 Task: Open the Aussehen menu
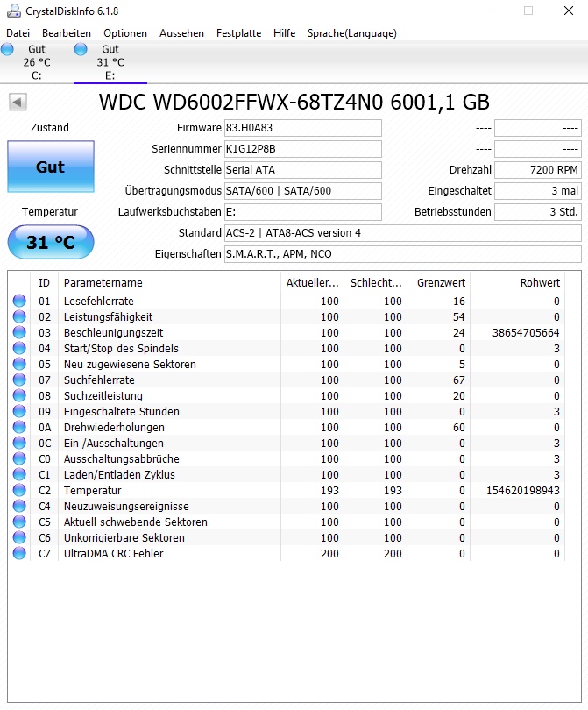tap(181, 33)
